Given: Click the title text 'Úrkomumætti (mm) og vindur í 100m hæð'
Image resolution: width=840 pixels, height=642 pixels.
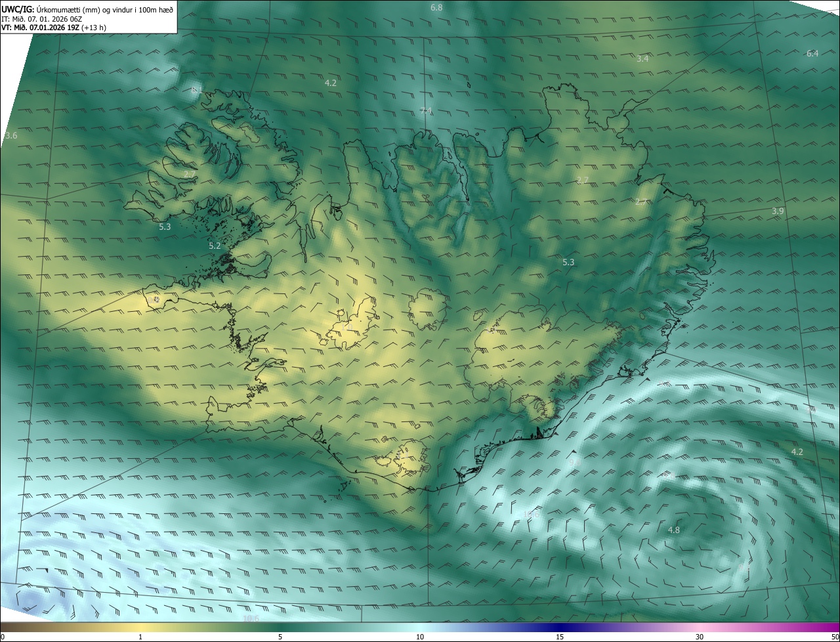Looking at the screenshot, I should point(105,9).
